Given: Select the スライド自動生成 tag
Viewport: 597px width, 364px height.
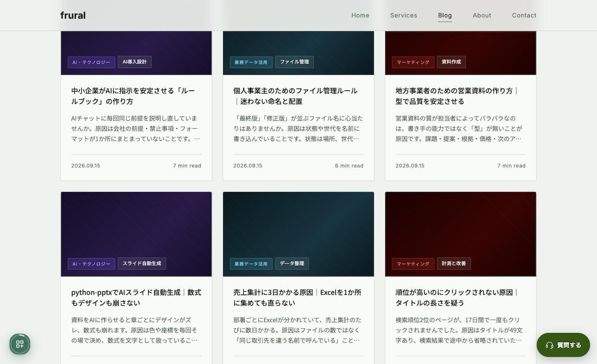Looking at the screenshot, I should pos(142,264).
